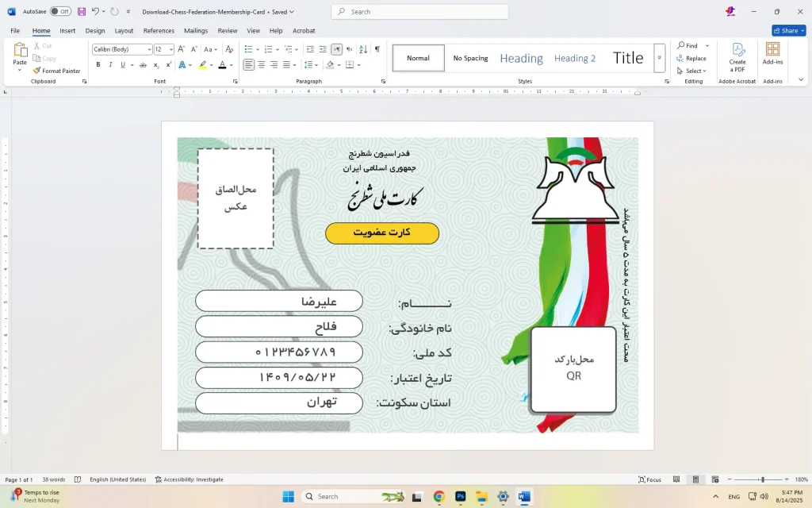The image size is (812, 508).
Task: Apply the Heading 2 style
Action: pyautogui.click(x=575, y=58)
